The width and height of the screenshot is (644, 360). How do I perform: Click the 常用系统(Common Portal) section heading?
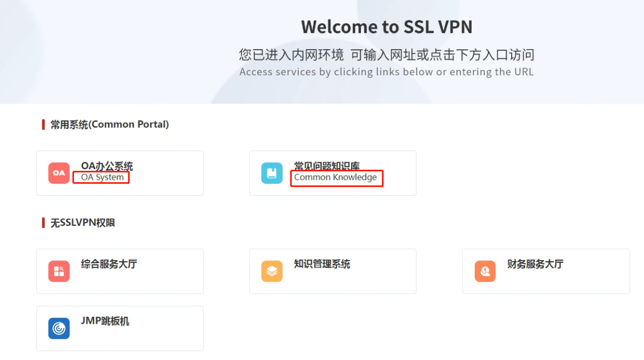[110, 124]
